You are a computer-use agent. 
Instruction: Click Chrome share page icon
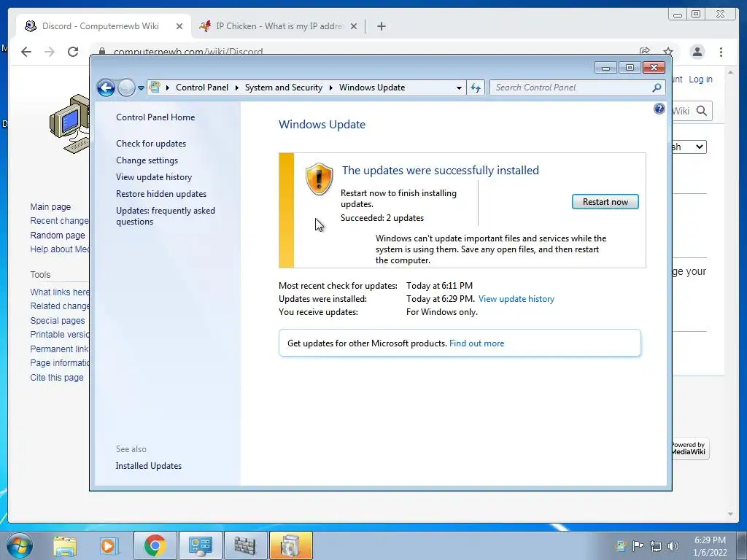[x=645, y=51]
